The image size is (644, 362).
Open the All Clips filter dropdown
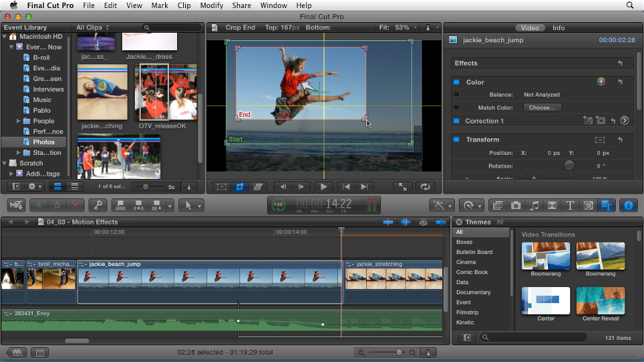coord(93,27)
